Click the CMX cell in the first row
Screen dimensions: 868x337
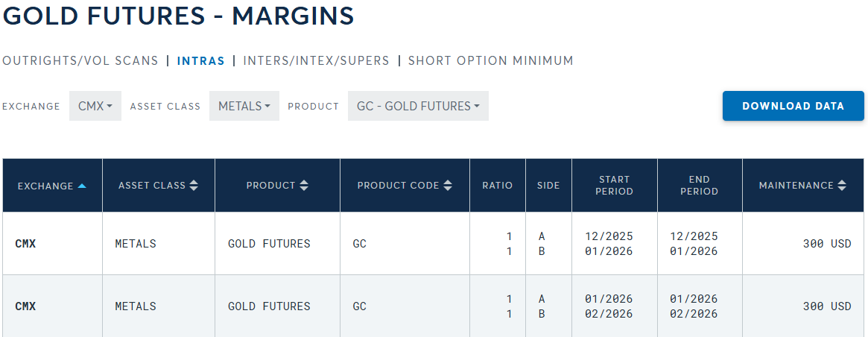[x=25, y=244]
